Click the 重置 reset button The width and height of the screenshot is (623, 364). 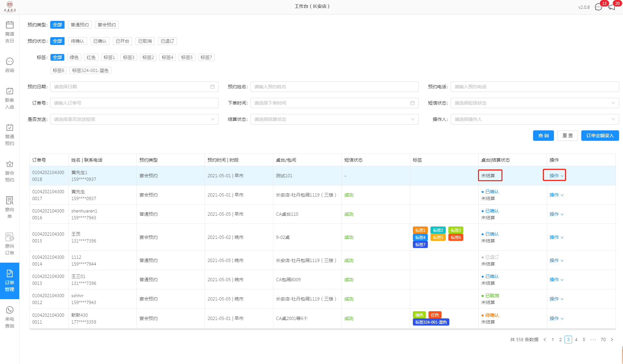coord(568,136)
